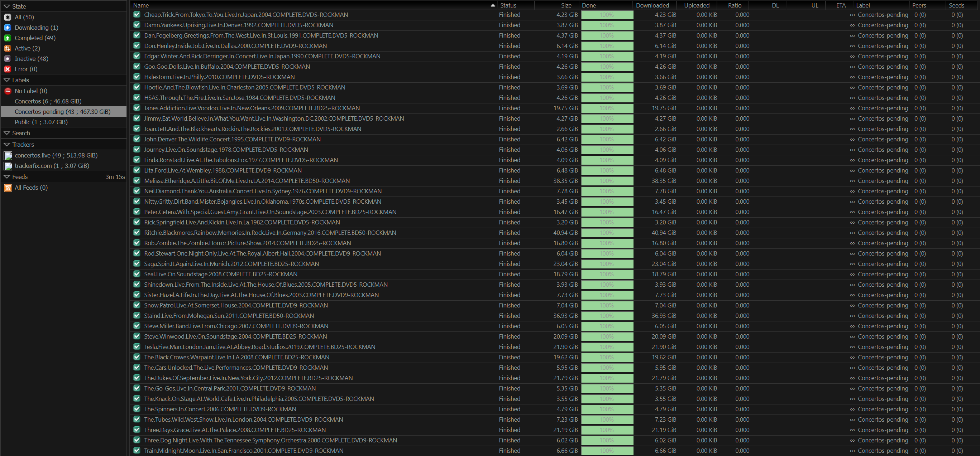Click finished checkmark icon for Damn.Yankees torrent
This screenshot has width=980, height=456.
(137, 25)
